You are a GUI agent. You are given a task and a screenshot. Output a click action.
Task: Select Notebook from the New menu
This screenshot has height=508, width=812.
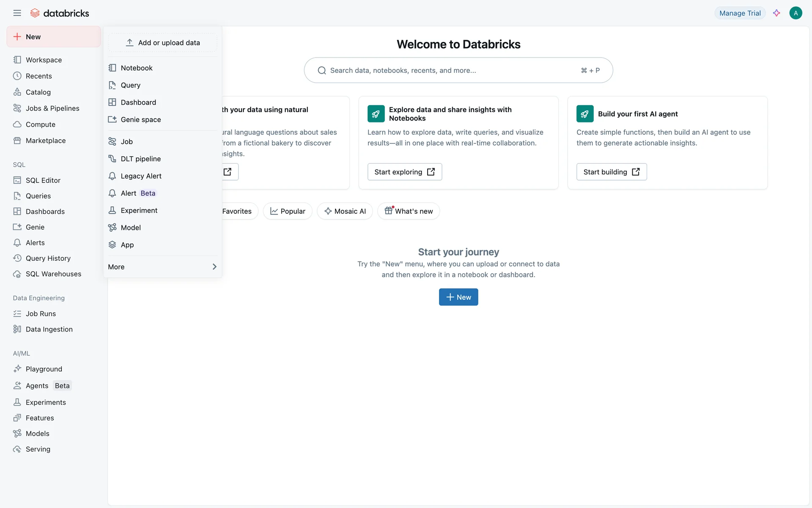(136, 68)
